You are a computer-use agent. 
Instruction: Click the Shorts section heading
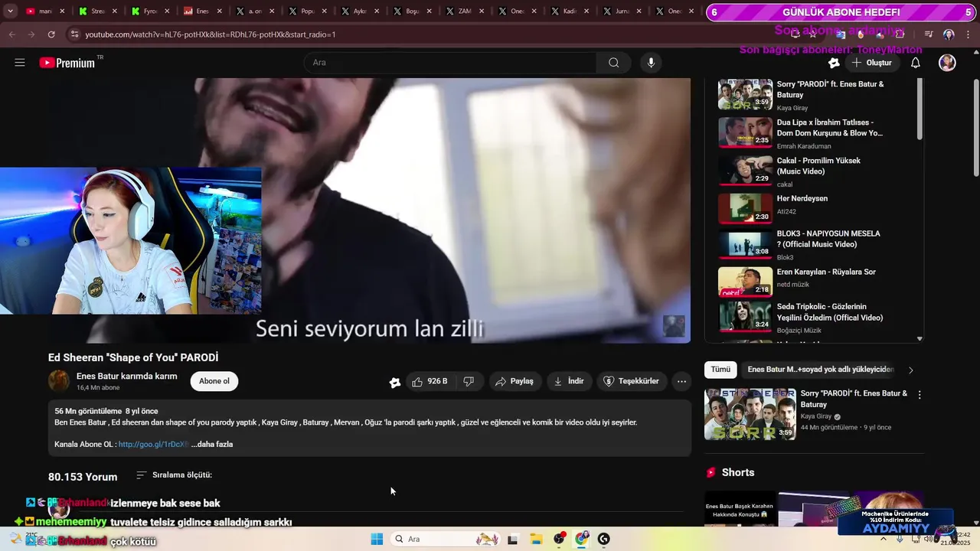[x=738, y=472]
